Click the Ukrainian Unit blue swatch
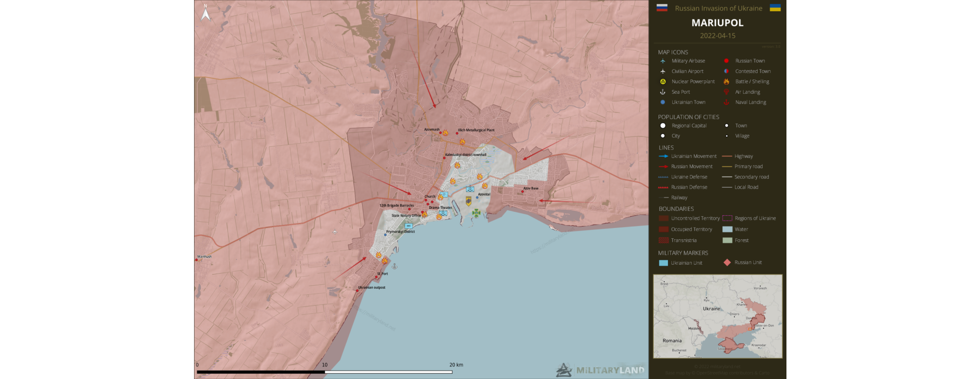The image size is (980, 379). [x=663, y=263]
